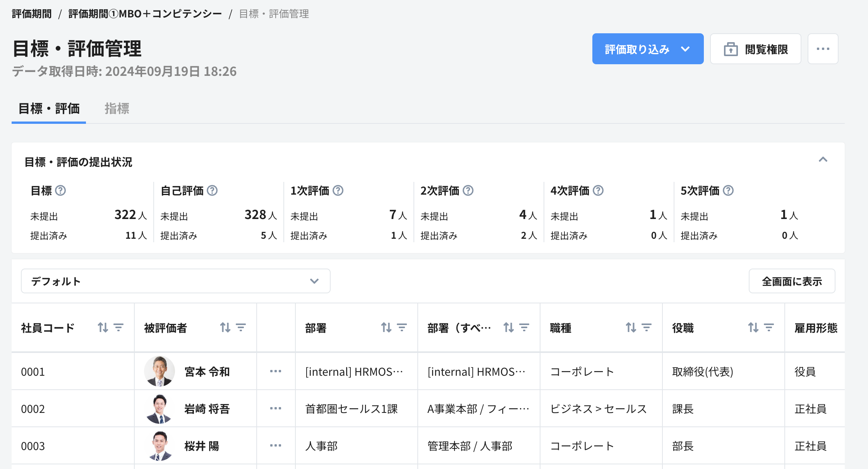Open the filter icon on 被評価者 column
This screenshot has width=868, height=469.
241,327
